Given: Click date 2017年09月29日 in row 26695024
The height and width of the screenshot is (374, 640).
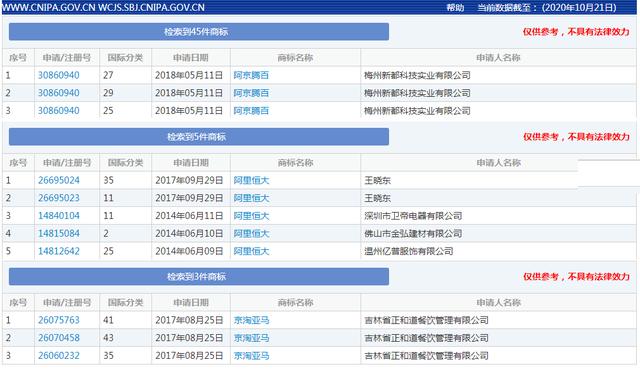Looking at the screenshot, I should pos(189,180).
